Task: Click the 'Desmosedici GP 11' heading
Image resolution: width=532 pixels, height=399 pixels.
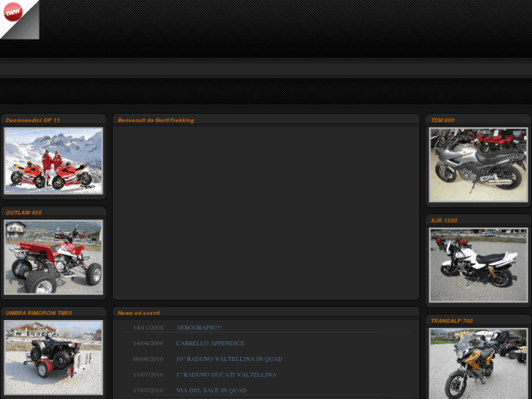Action: coord(33,120)
